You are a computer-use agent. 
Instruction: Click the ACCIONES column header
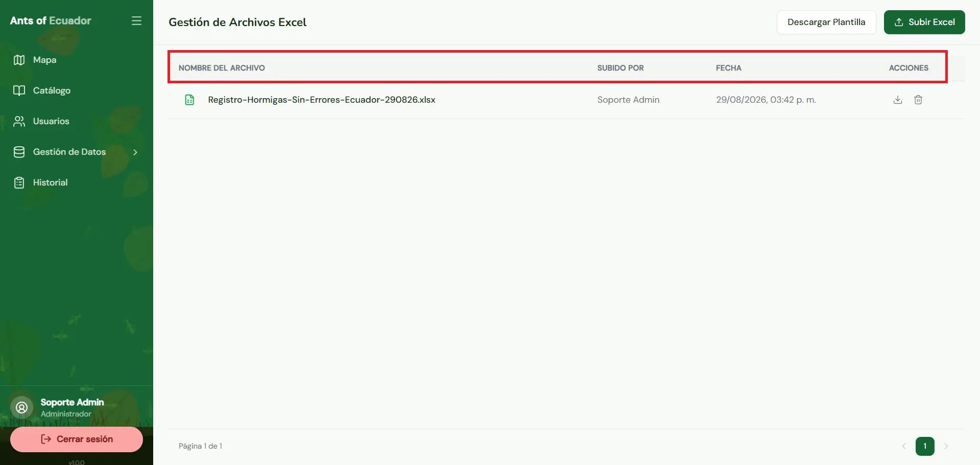point(909,68)
